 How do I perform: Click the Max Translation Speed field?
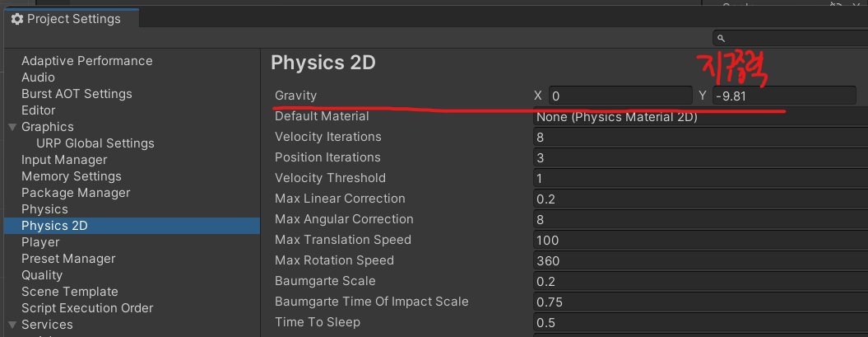pyautogui.click(x=699, y=241)
